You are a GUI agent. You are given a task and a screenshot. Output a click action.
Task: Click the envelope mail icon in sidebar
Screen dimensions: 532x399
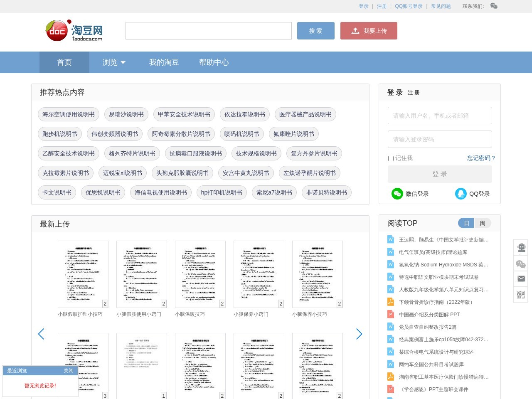(521, 279)
